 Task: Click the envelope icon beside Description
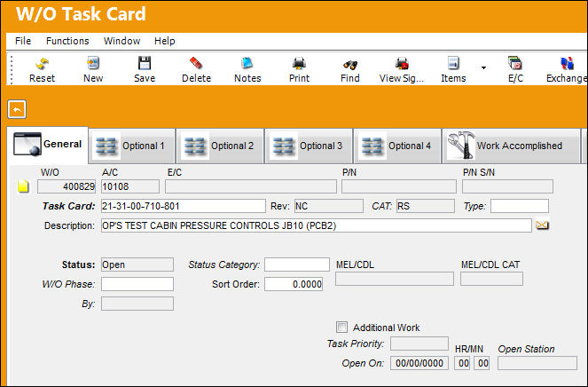[542, 225]
